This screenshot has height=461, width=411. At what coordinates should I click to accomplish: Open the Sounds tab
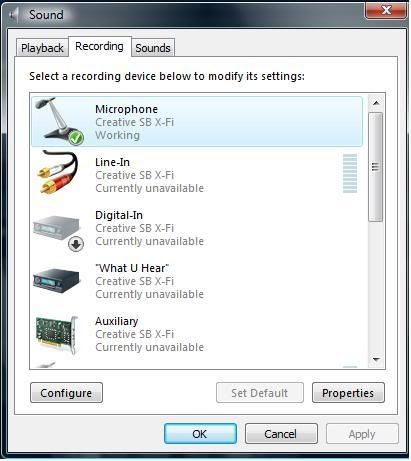click(153, 48)
